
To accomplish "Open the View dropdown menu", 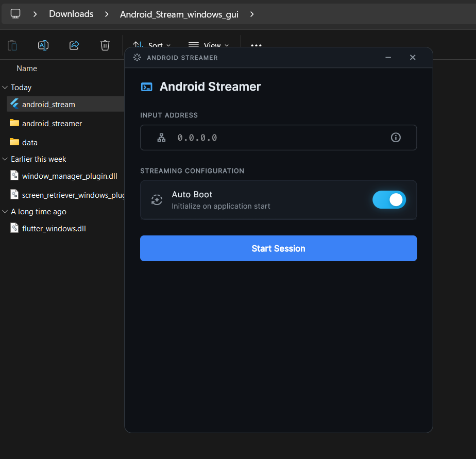I will [208, 45].
